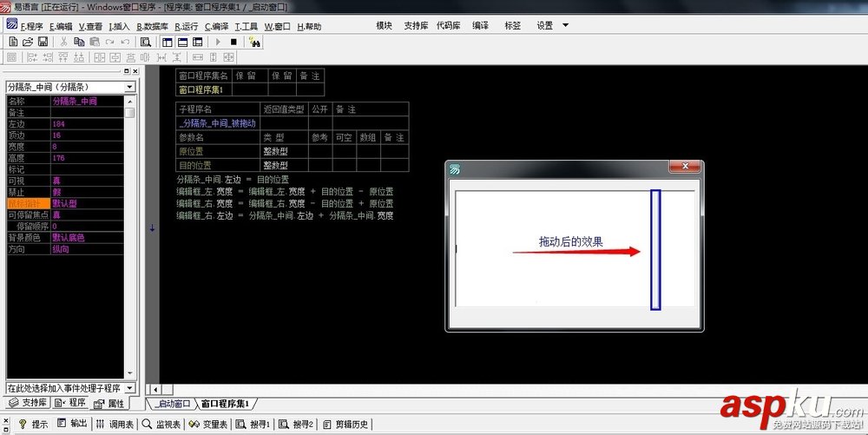Open the 剪辑历史 bottom panel tab
This screenshot has width=868, height=435.
[x=345, y=424]
